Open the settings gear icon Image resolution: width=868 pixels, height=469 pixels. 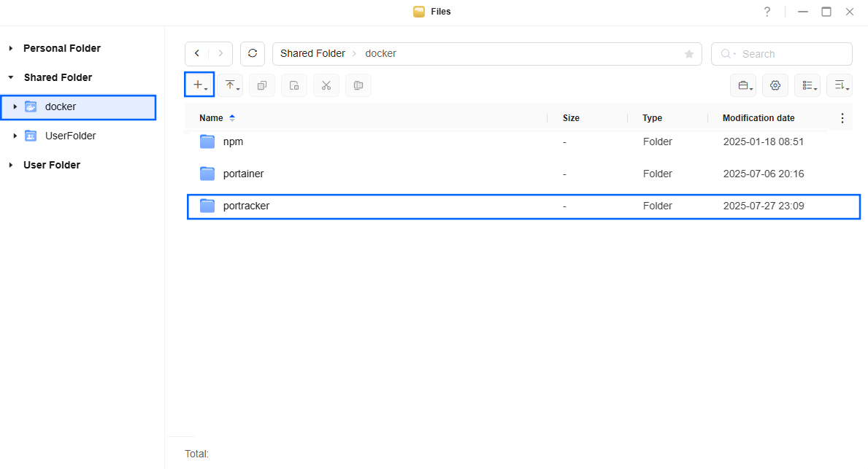coord(775,85)
